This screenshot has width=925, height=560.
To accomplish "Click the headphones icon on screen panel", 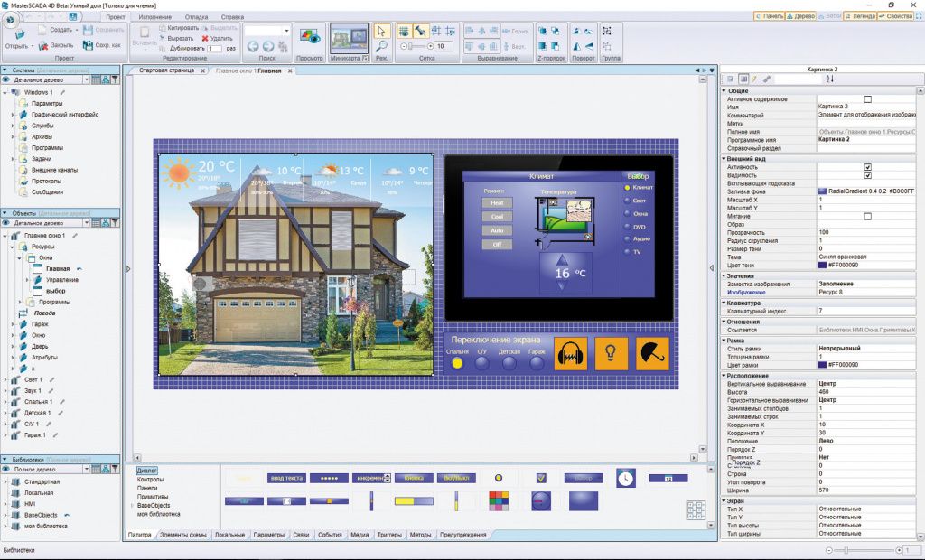I will tap(571, 353).
